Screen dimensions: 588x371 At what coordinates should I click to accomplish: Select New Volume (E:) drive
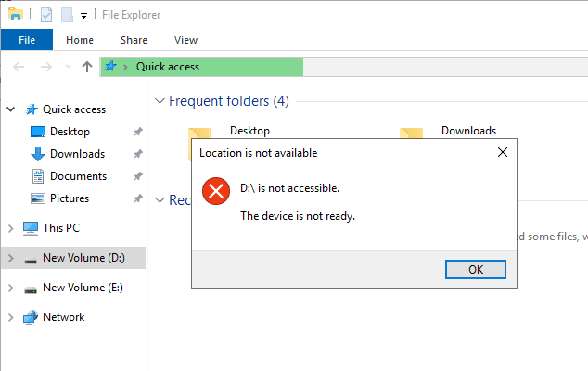click(83, 288)
